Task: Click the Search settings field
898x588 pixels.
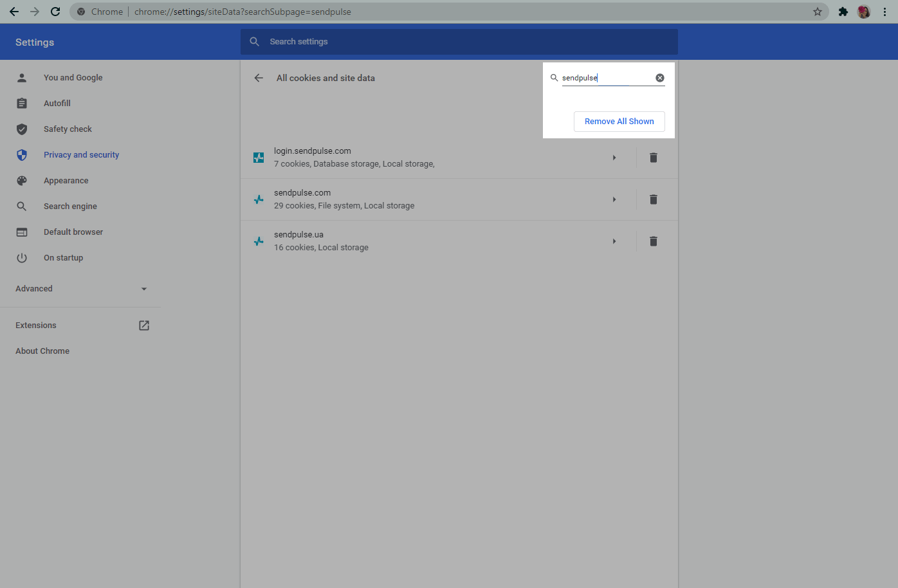Action: [459, 42]
